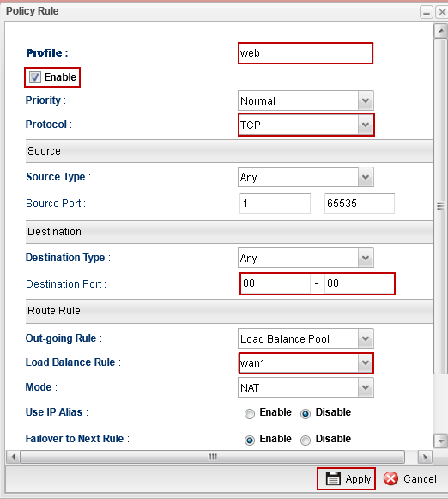Click the horizontal scrollbar left arrow

click(x=13, y=457)
